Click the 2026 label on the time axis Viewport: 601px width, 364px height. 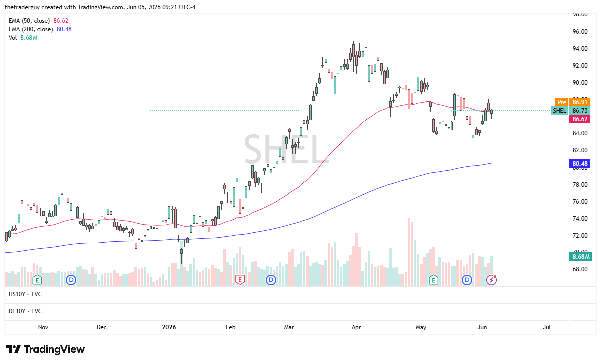(169, 327)
